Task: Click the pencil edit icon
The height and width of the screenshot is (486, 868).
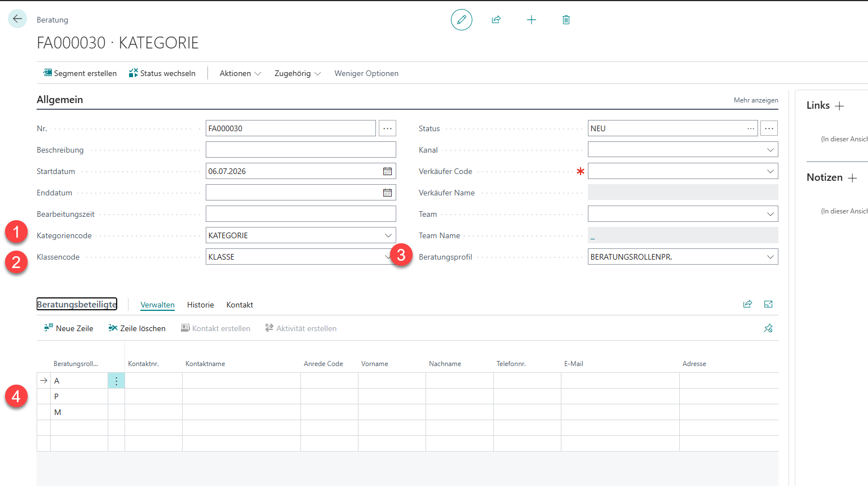Action: pos(462,20)
